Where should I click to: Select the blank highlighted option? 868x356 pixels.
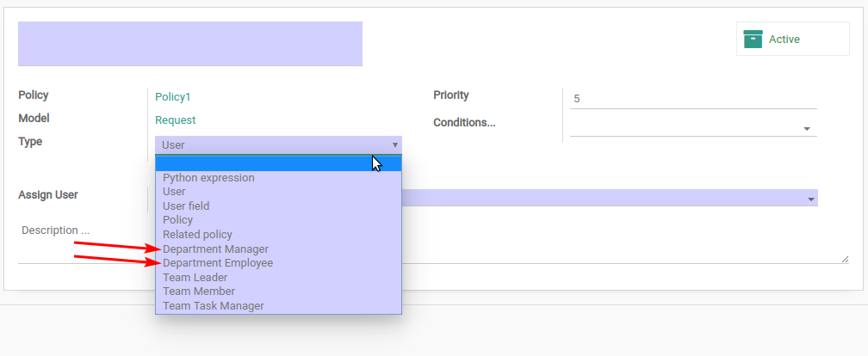(278, 163)
